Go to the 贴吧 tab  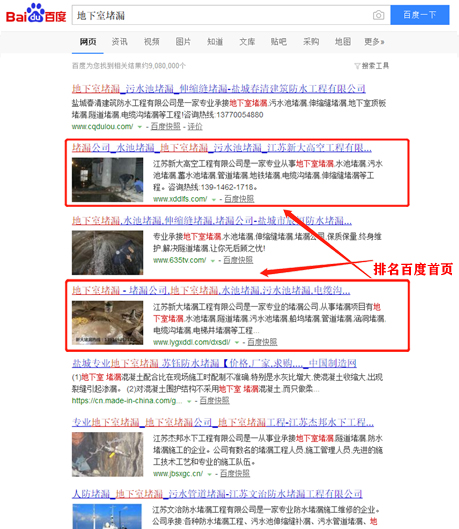click(x=279, y=42)
